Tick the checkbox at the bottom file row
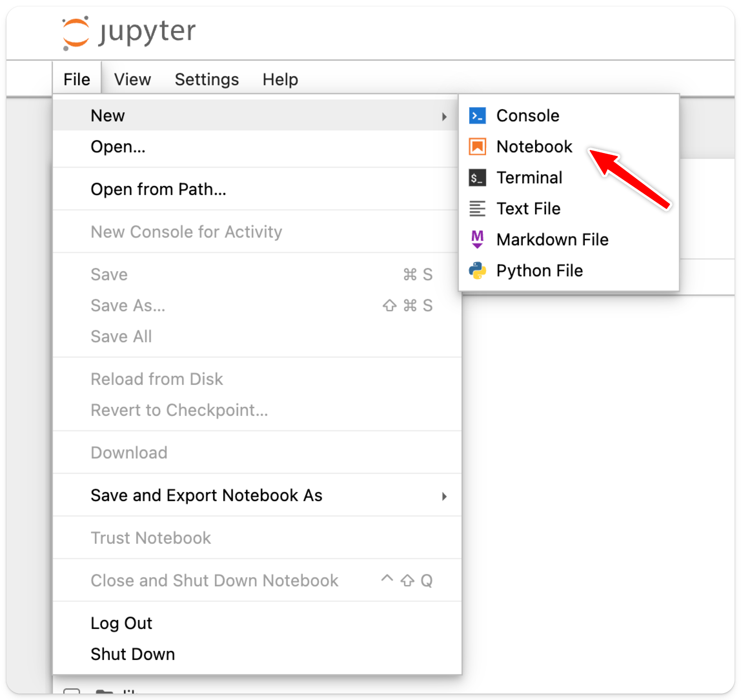Screen dimensions: 741x700 coord(72,691)
